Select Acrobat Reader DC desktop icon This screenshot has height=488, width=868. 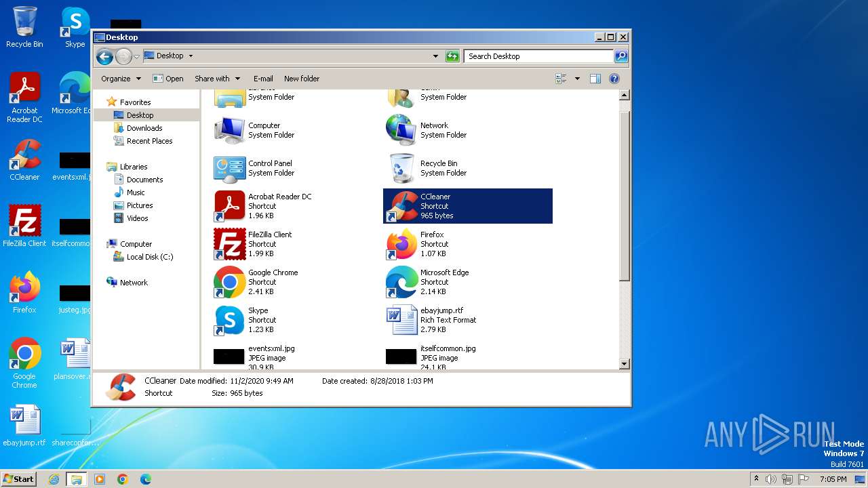24,98
